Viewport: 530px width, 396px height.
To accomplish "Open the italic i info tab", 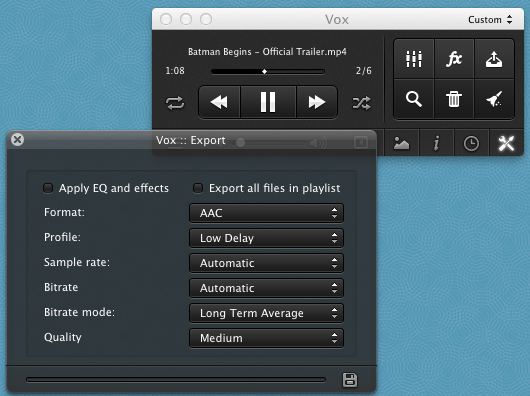I will coord(436,143).
